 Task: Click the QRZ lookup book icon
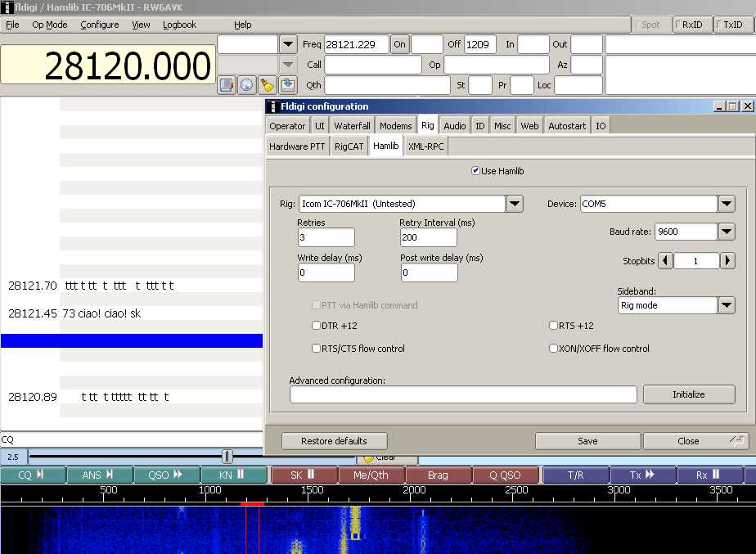(x=227, y=84)
